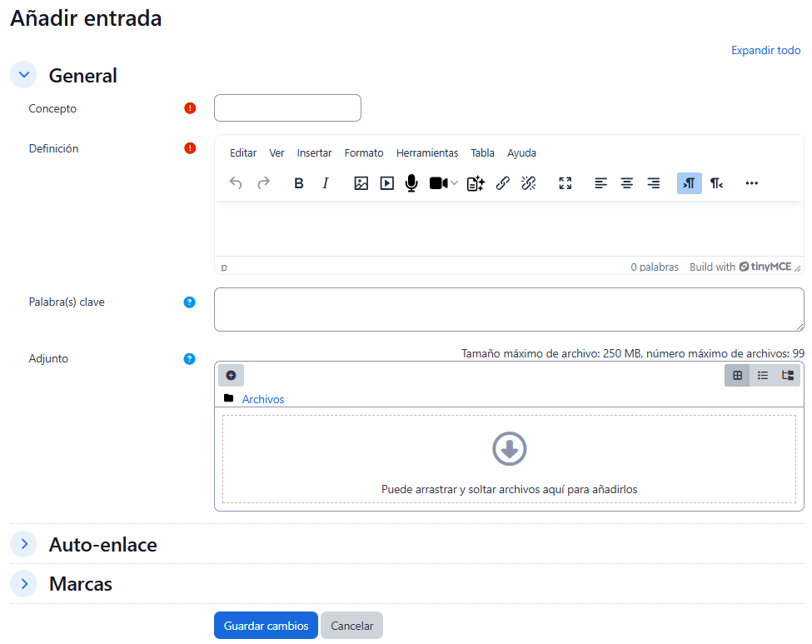Click the unlink icon
The width and height of the screenshot is (812, 644).
pos(528,183)
